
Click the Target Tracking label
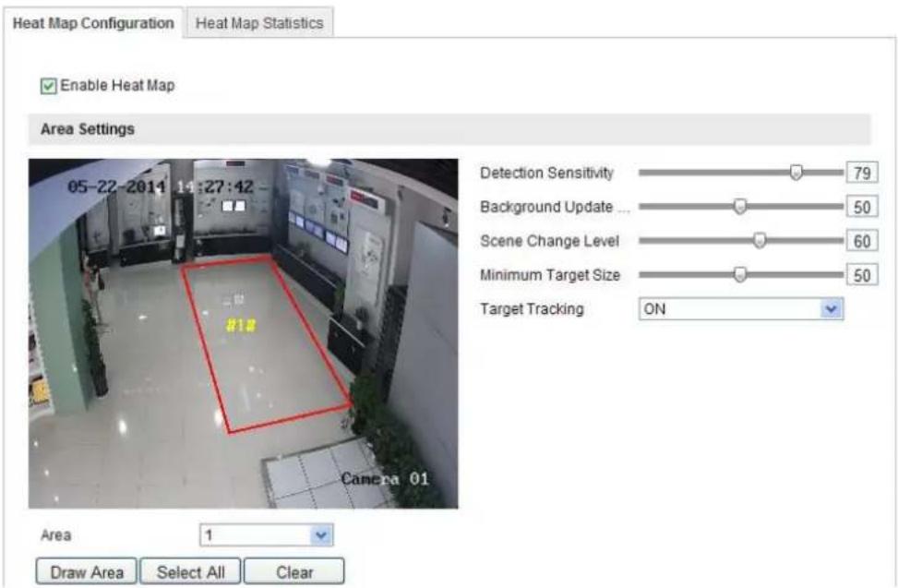point(532,309)
